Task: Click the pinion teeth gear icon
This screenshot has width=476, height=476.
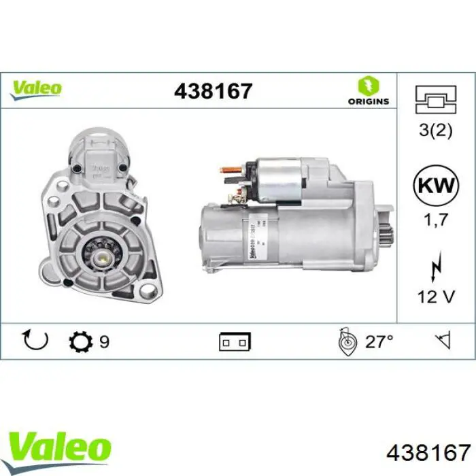Action: coord(81,341)
